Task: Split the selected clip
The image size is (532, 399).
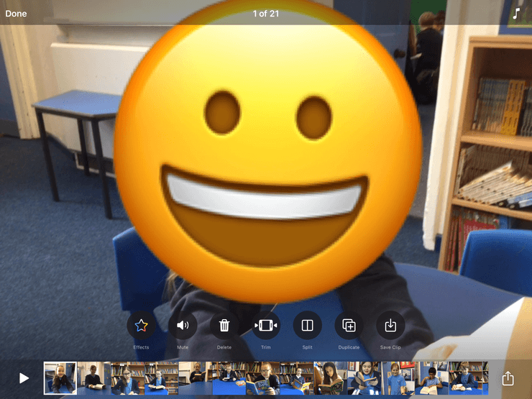Action: [308, 326]
